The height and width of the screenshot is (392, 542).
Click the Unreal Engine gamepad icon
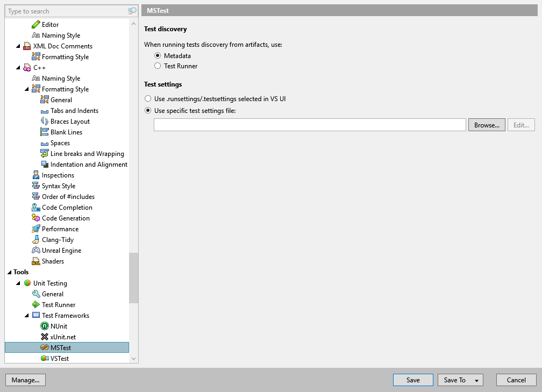36,250
